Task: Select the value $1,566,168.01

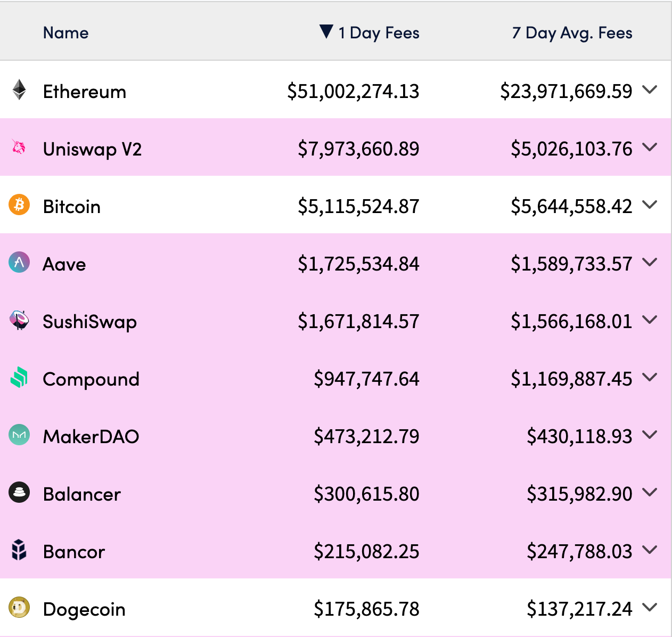Action: 572,322
